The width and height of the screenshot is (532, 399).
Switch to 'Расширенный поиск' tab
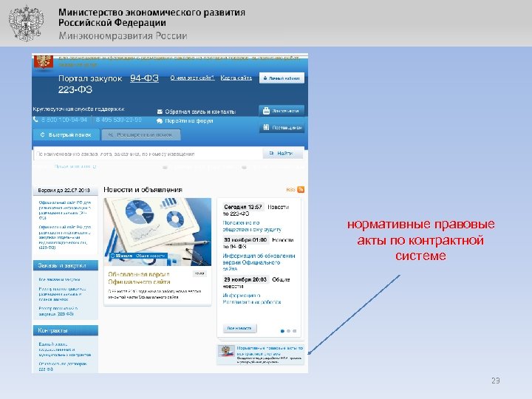pyautogui.click(x=141, y=134)
